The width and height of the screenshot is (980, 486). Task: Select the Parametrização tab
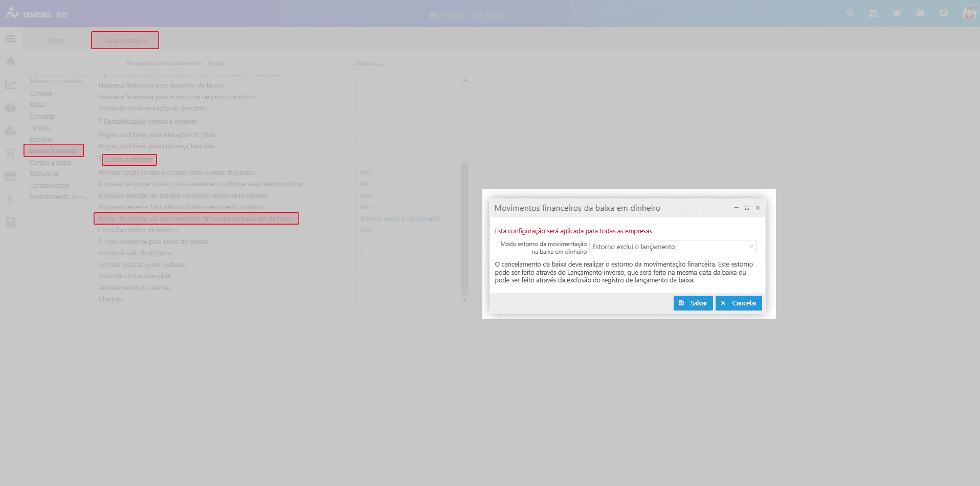125,41
